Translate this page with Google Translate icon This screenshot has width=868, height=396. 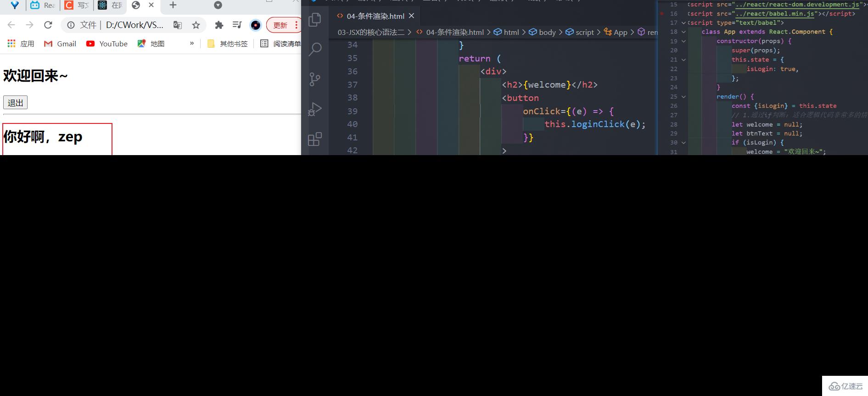pos(178,25)
